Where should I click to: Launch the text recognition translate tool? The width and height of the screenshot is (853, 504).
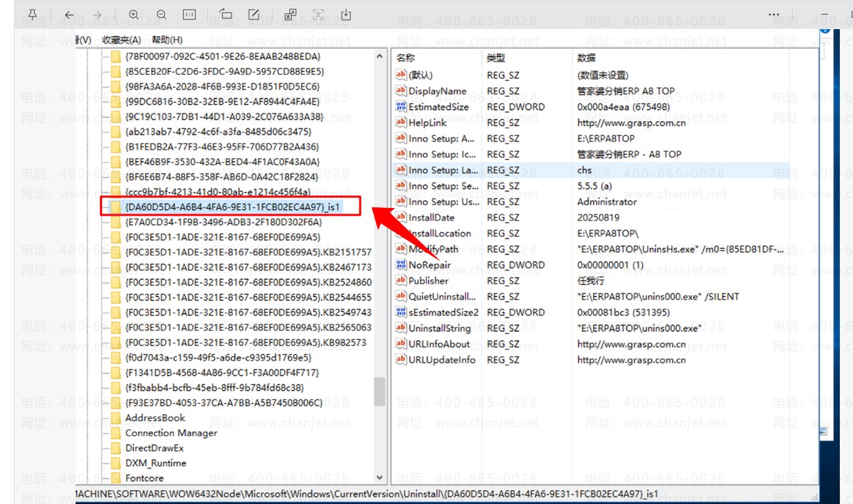(291, 15)
